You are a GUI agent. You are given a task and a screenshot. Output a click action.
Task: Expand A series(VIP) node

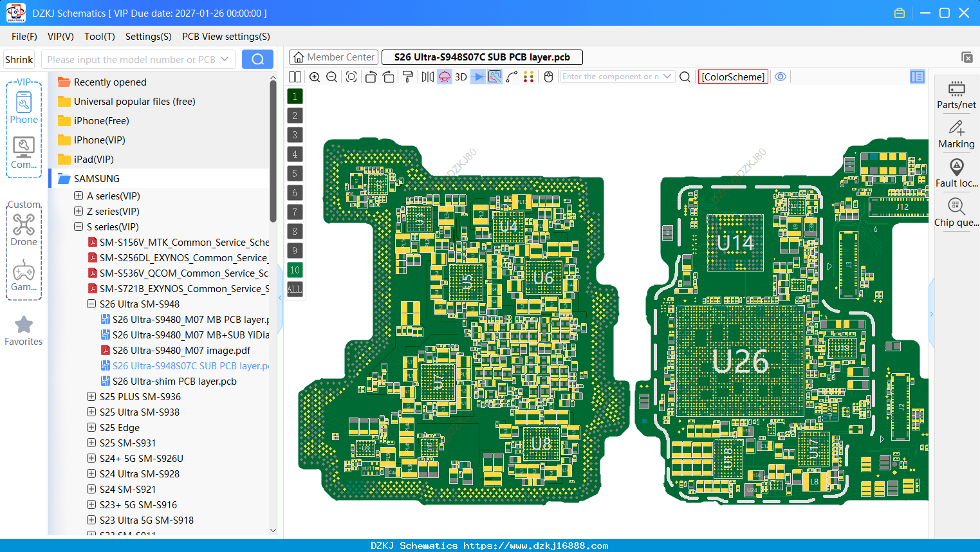click(79, 196)
